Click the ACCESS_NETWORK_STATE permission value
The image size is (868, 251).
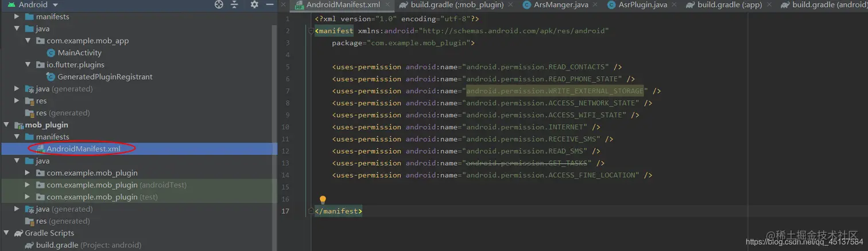point(551,103)
